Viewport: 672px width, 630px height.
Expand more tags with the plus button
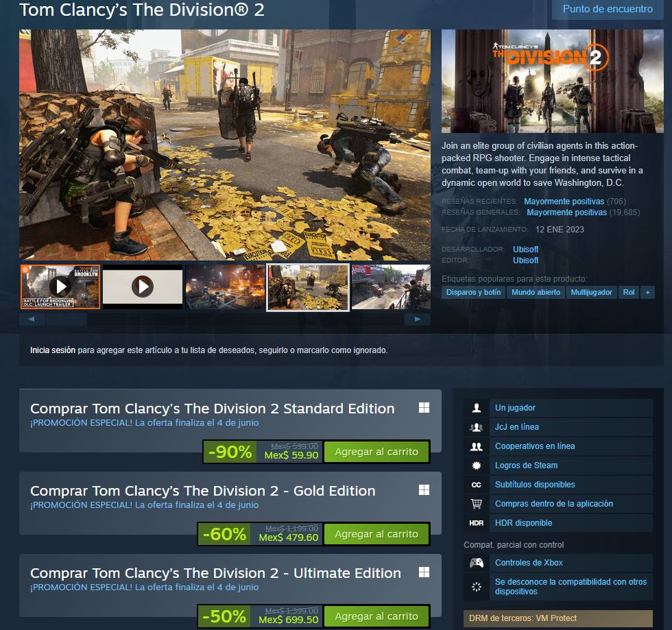tap(647, 292)
